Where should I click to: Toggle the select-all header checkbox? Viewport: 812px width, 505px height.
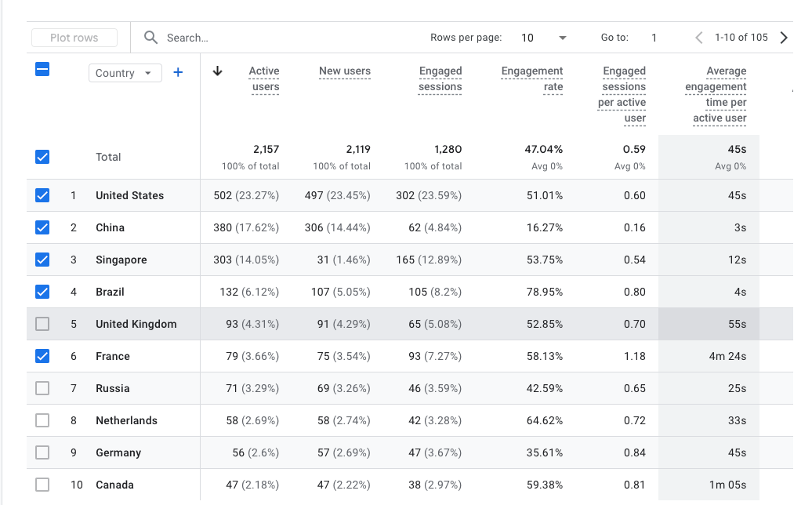[x=42, y=70]
